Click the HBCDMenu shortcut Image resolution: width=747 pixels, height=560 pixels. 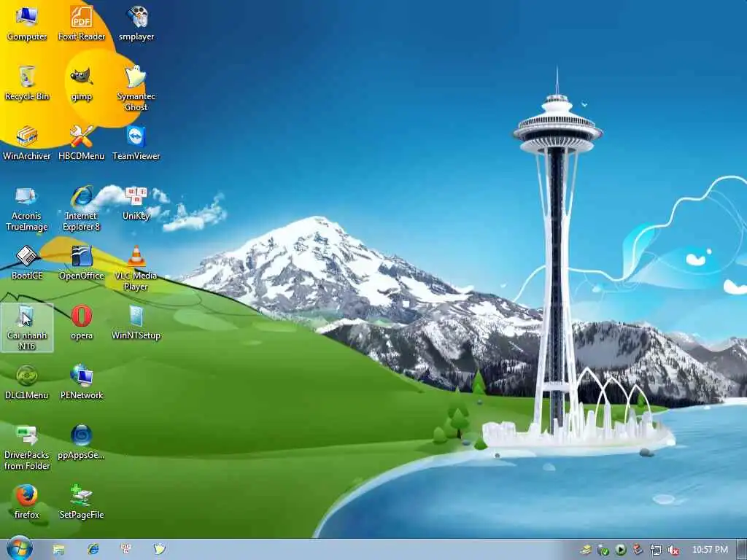[82, 143]
